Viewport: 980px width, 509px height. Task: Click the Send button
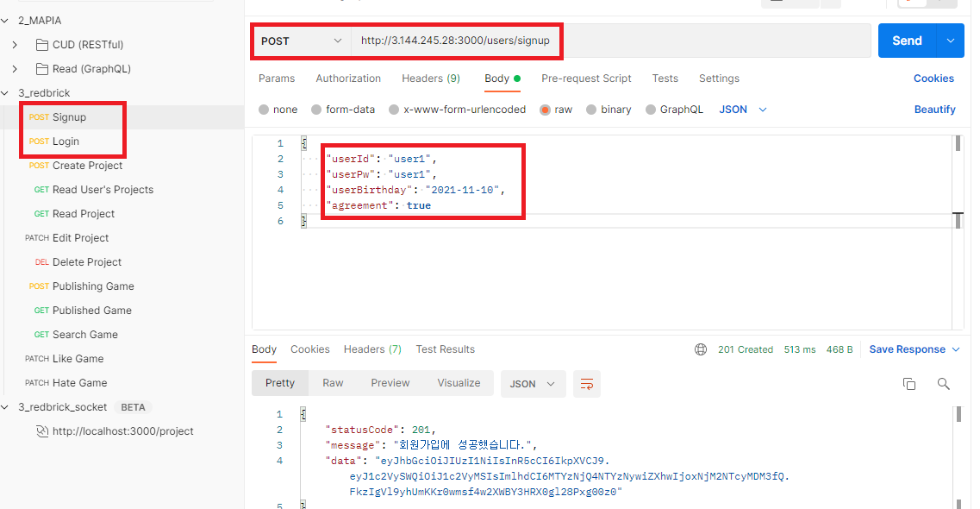click(x=906, y=41)
